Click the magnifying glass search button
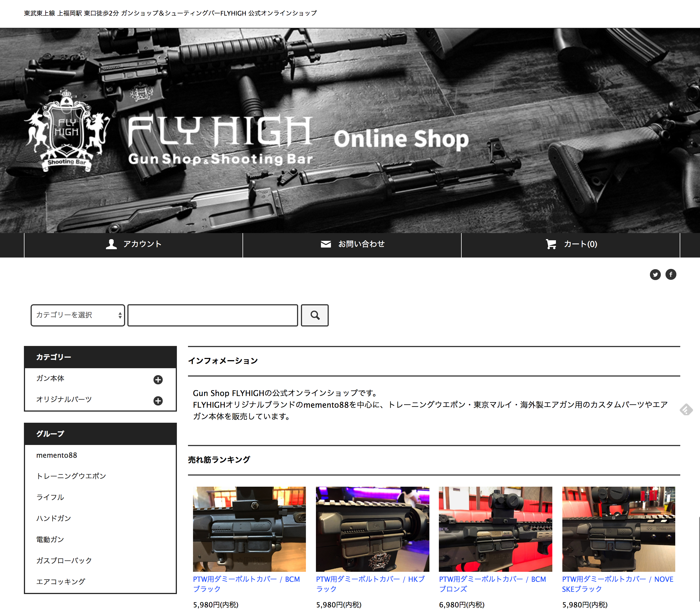Viewport: 700px width, 616px height. point(315,315)
